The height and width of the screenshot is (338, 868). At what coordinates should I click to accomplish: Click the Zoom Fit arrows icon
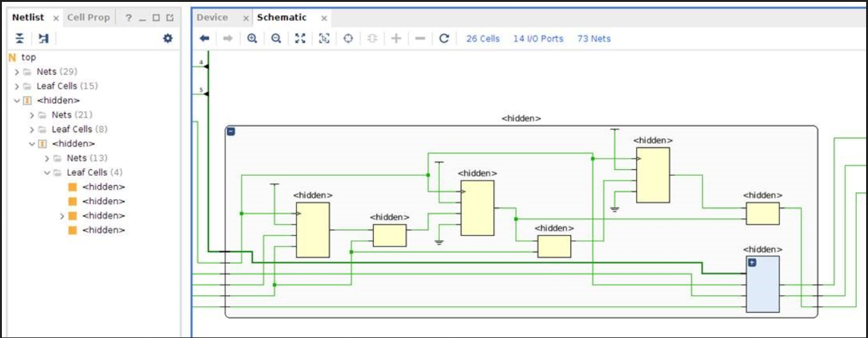pos(300,39)
